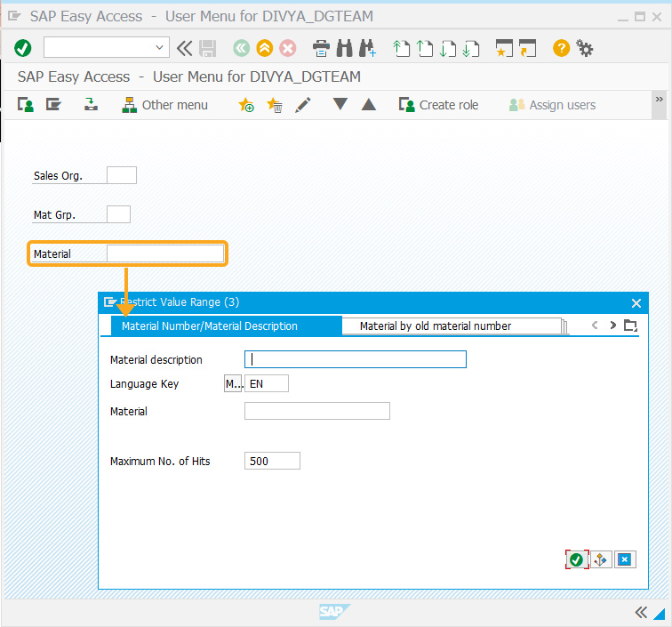Go to the Last Page icon

point(471,48)
